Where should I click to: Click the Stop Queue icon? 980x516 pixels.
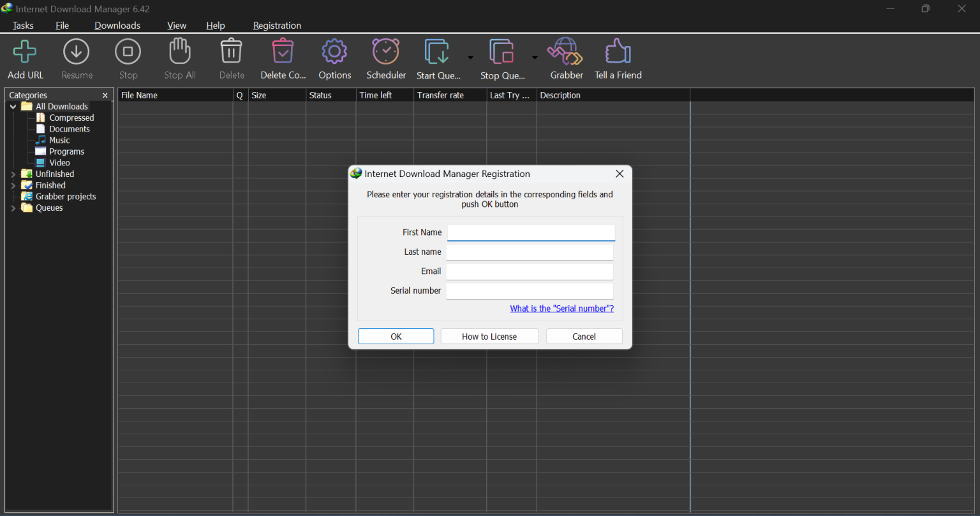click(502, 52)
